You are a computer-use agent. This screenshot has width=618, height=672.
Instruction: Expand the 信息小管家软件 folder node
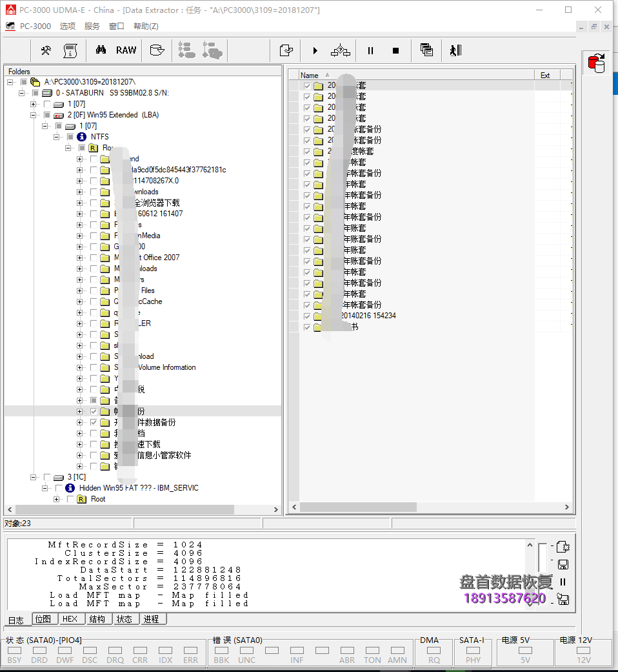click(79, 455)
